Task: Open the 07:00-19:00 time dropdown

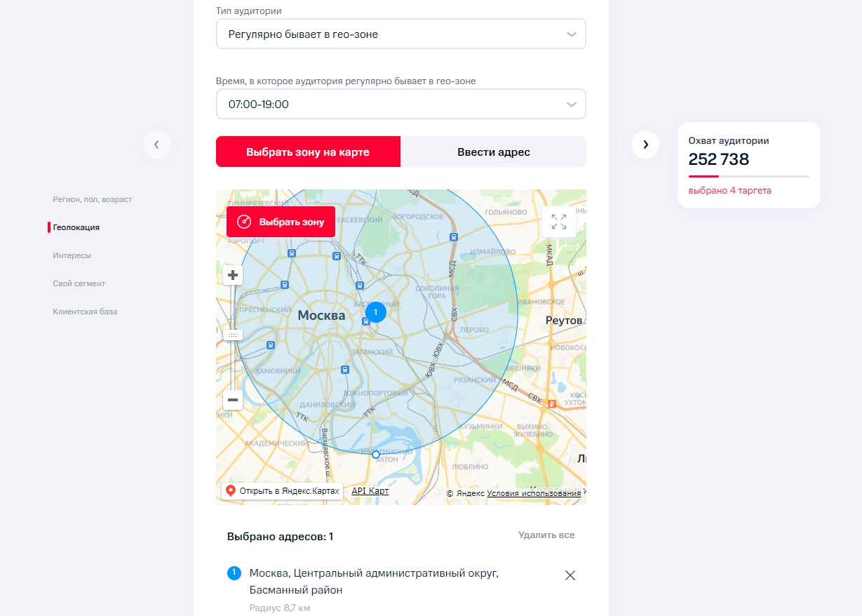Action: click(400, 104)
